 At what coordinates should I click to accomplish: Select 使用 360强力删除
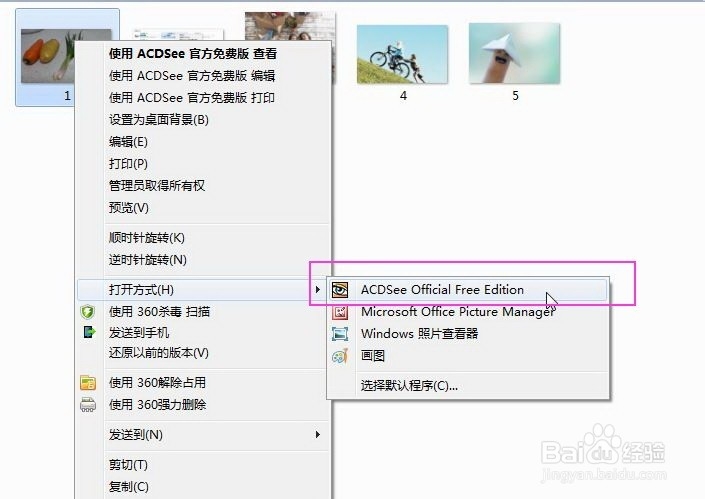157,405
